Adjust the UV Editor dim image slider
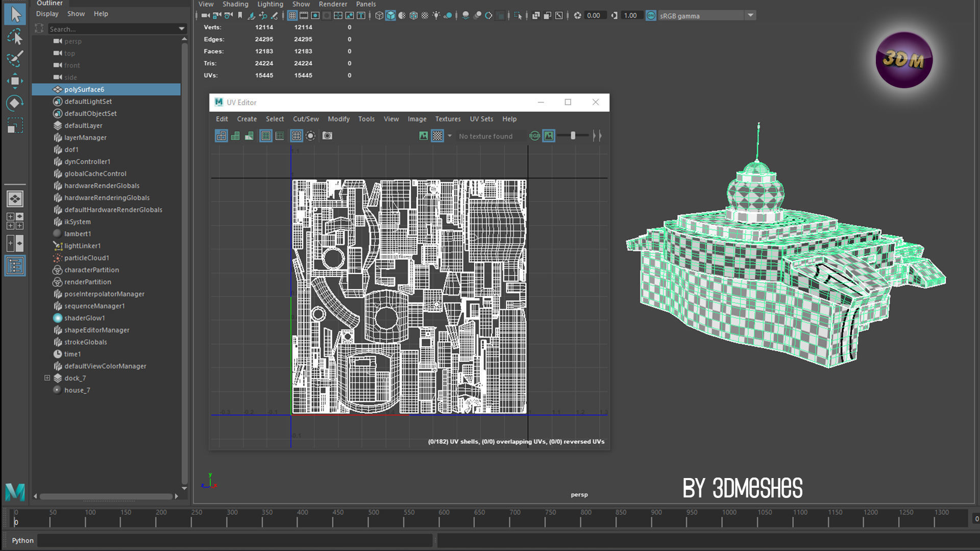This screenshot has height=551, width=980. pos(573,136)
